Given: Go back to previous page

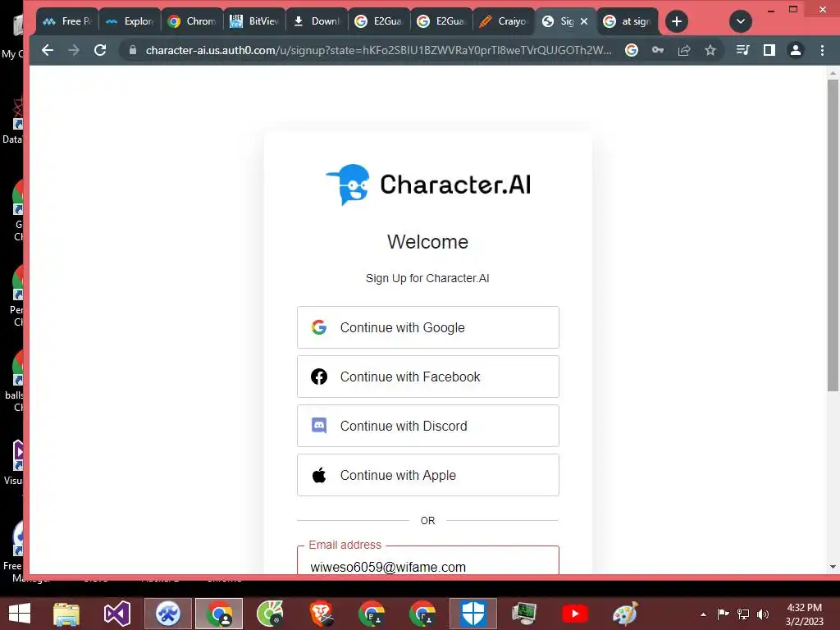Looking at the screenshot, I should [48, 50].
